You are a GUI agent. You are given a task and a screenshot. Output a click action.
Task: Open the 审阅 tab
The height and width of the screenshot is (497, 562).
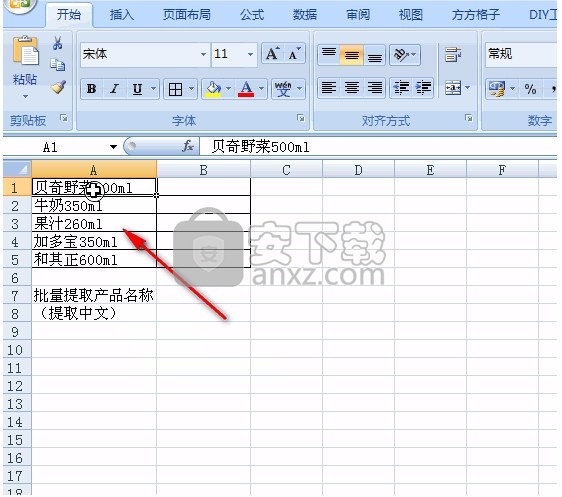pos(358,15)
